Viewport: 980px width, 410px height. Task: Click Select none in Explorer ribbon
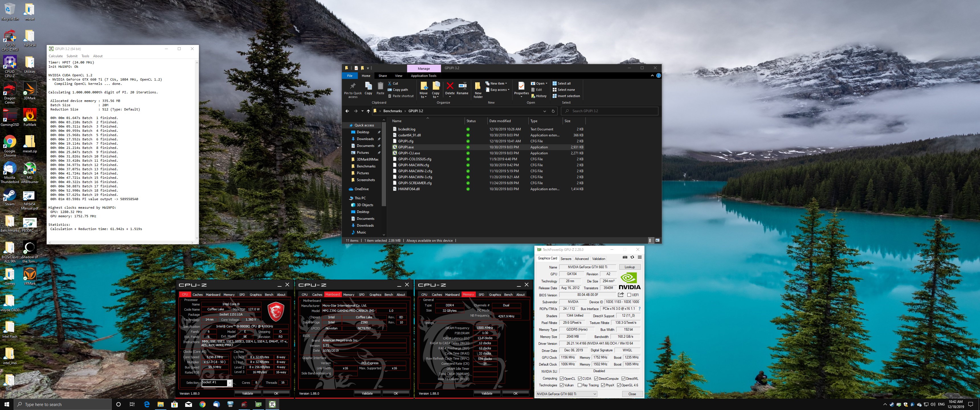pos(563,90)
